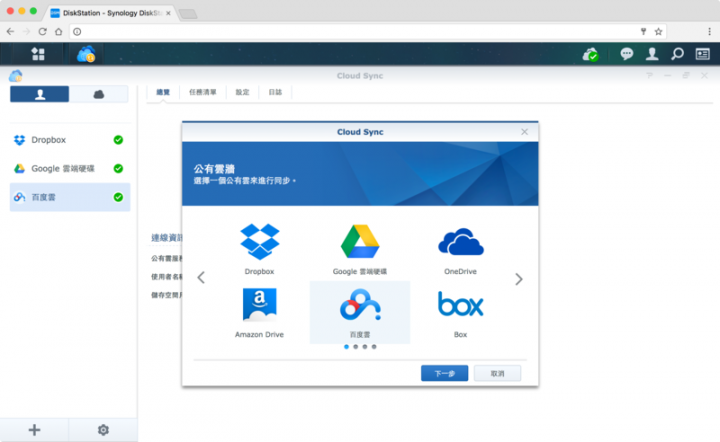Bookmark this page with star icon

click(658, 32)
